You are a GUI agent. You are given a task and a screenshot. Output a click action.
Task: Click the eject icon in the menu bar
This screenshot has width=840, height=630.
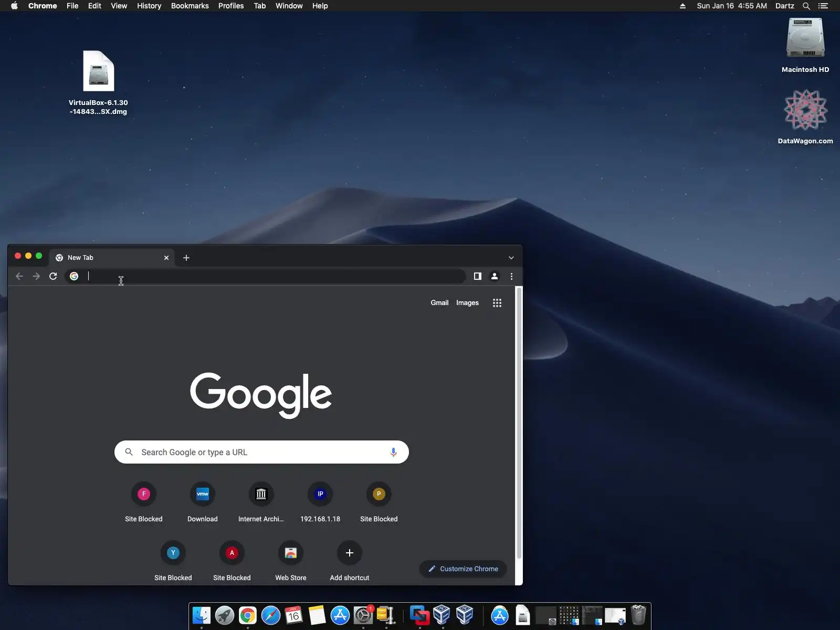682,6
